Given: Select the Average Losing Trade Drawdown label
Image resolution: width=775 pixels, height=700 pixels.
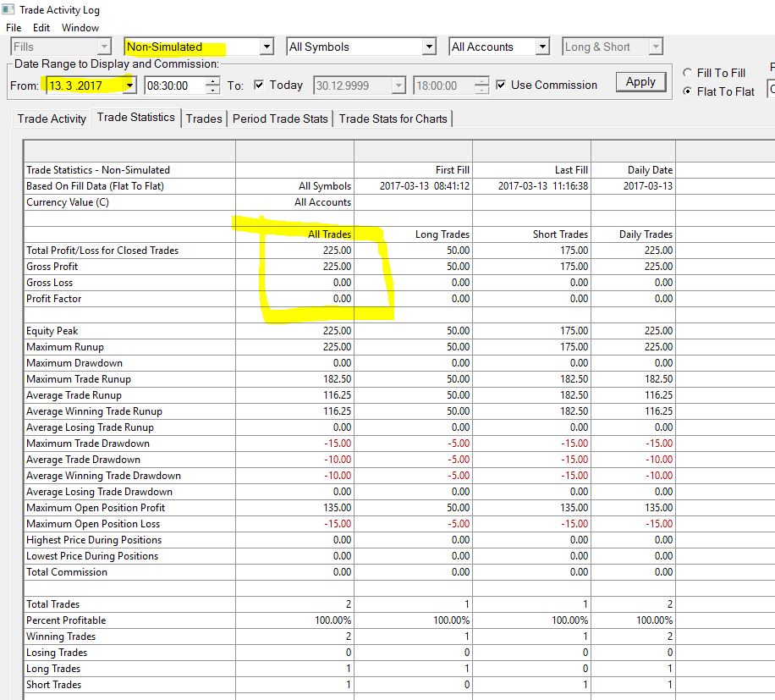Looking at the screenshot, I should point(99,492).
